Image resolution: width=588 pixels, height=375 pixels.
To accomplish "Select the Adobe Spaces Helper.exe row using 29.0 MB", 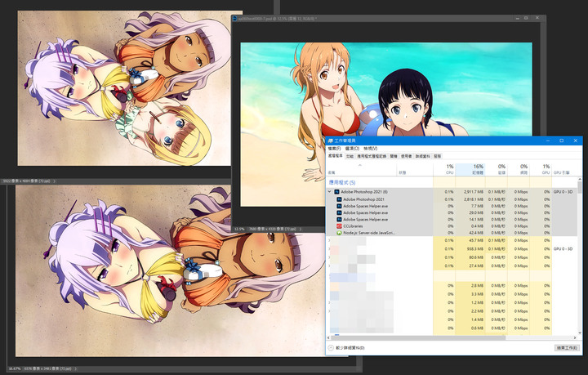I will click(452, 212).
